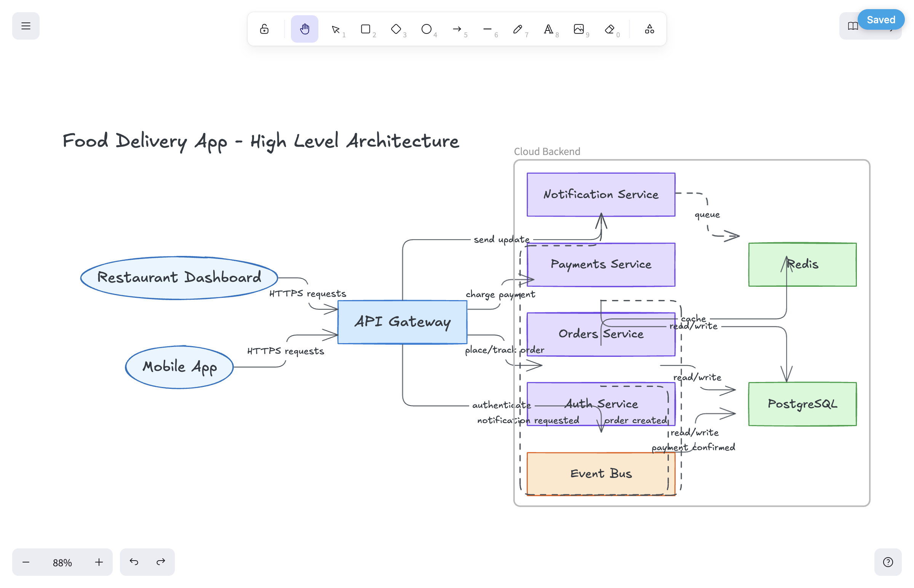Image resolution: width=914 pixels, height=588 pixels.
Task: Click the 'charge payment' arrow label
Action: pyautogui.click(x=500, y=294)
